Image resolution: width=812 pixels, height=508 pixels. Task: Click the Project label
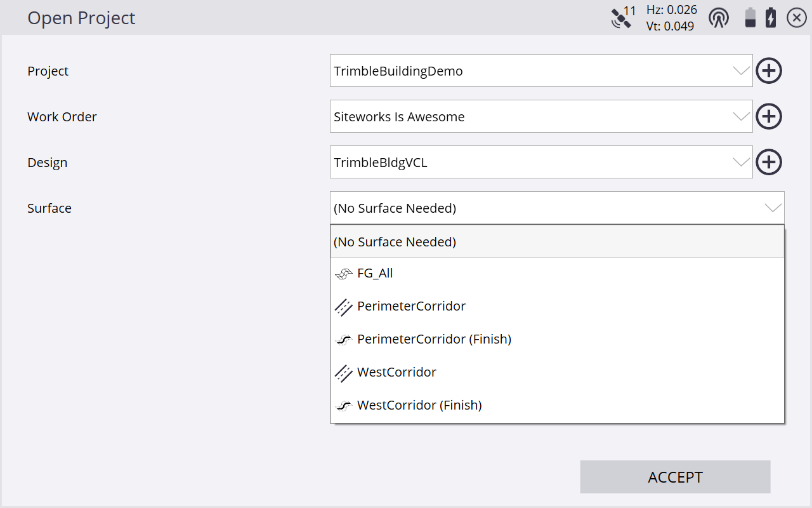[48, 71]
